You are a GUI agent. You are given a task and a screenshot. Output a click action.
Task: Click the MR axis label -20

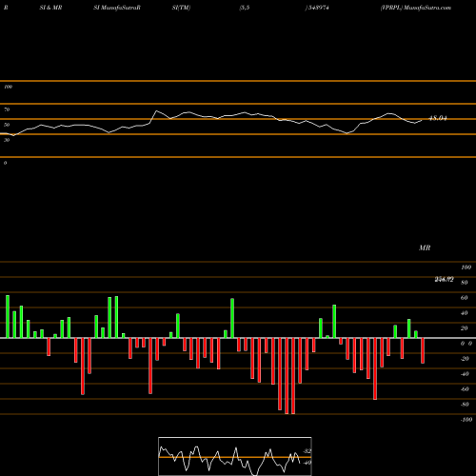pos(465,359)
